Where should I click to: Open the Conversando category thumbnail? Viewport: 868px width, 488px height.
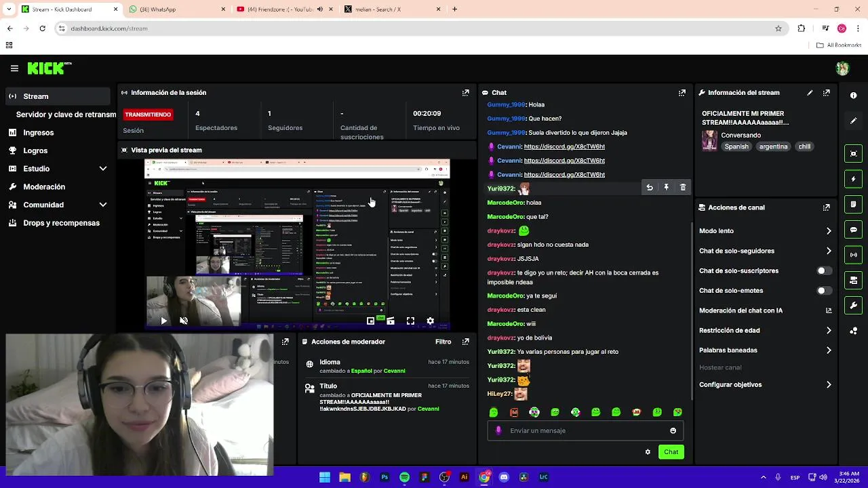709,140
